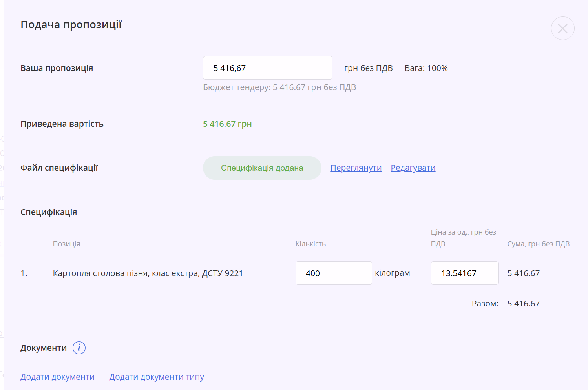Click the Специфікація section heading
The height and width of the screenshot is (390, 588).
tap(49, 212)
